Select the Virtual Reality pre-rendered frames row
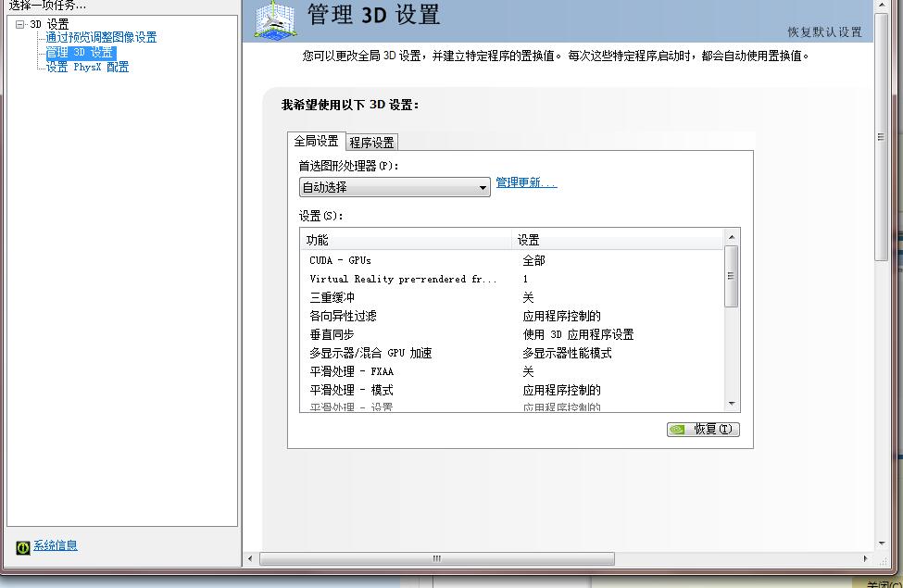 pyautogui.click(x=511, y=279)
